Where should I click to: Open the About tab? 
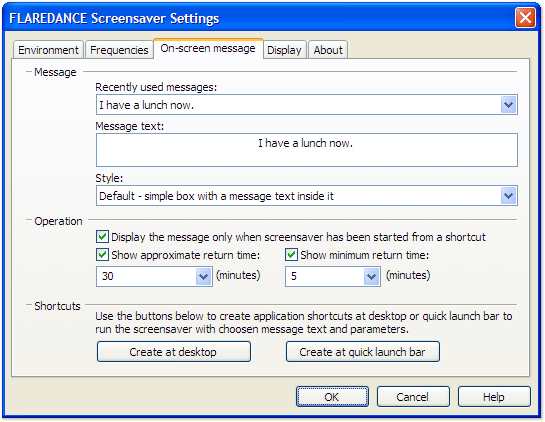pos(328,50)
